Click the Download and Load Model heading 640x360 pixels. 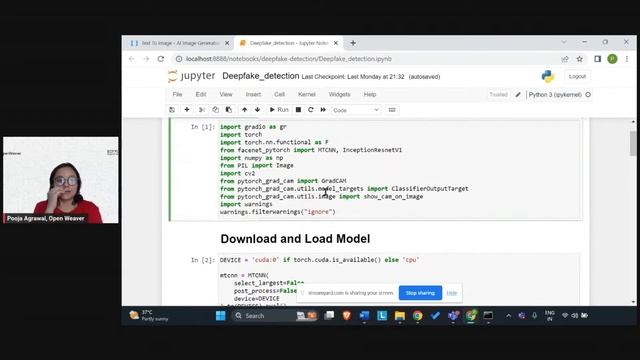pyautogui.click(x=295, y=239)
